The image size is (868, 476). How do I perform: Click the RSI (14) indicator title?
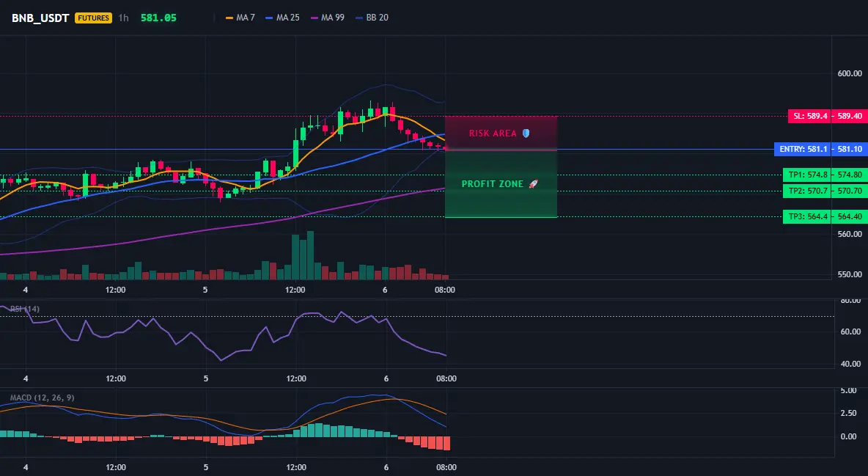click(25, 309)
